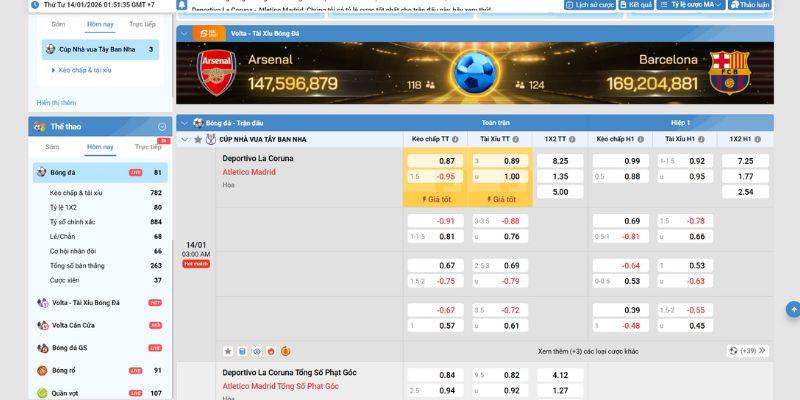The image size is (800, 400).
Task: Select handicap odds 0.87 for Deportivo
Action: pos(435,161)
